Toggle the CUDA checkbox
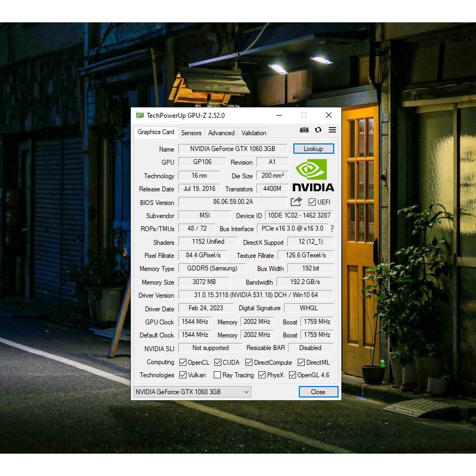Viewport: 476px width, 476px height. click(x=218, y=363)
